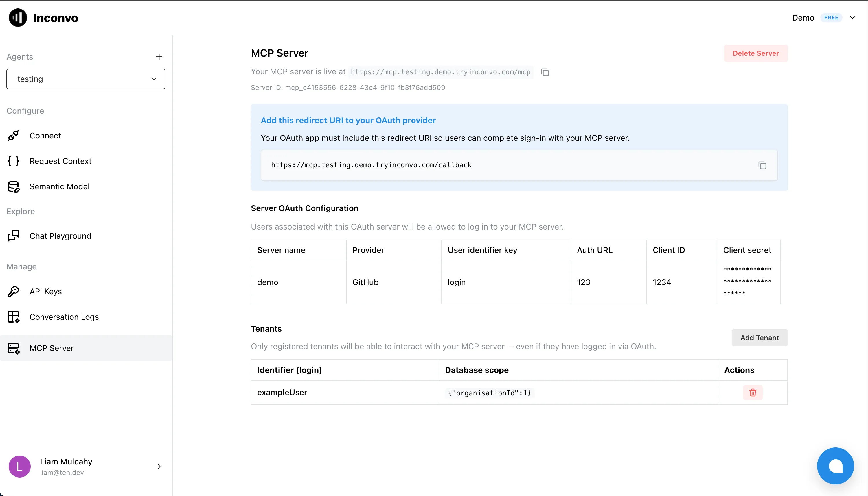Image resolution: width=868 pixels, height=496 pixels.
Task: Click the Conversation Logs grid icon
Action: (x=13, y=317)
